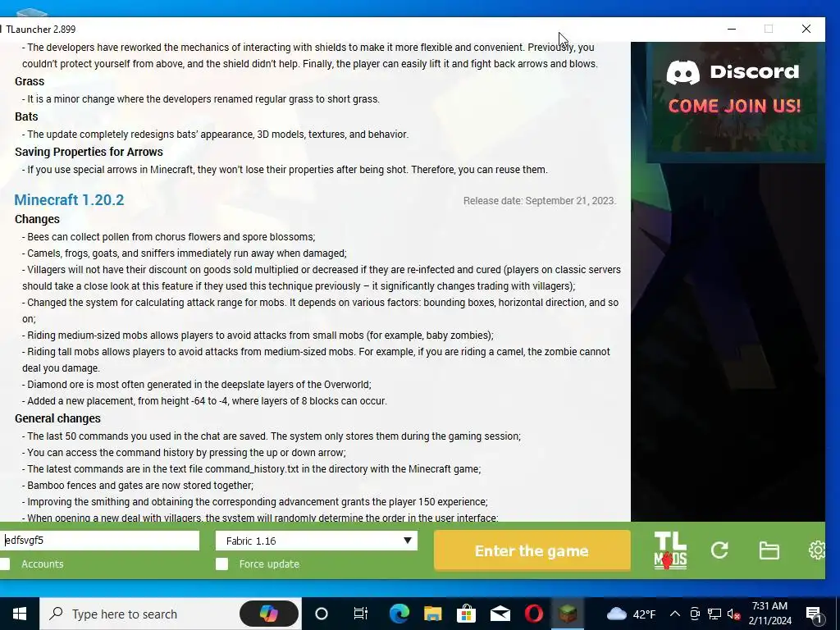Show hidden system tray icons
Screen dimensions: 840x630
(675, 614)
